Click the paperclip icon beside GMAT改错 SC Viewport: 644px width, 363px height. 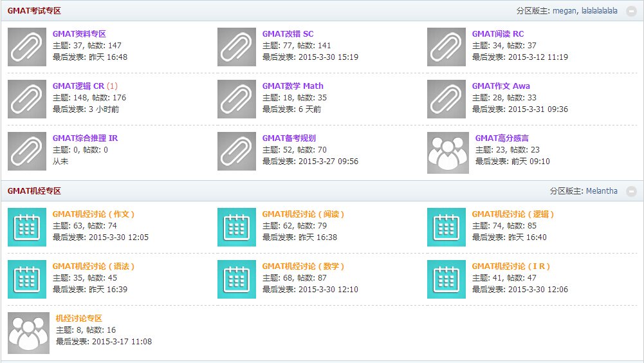tap(237, 47)
